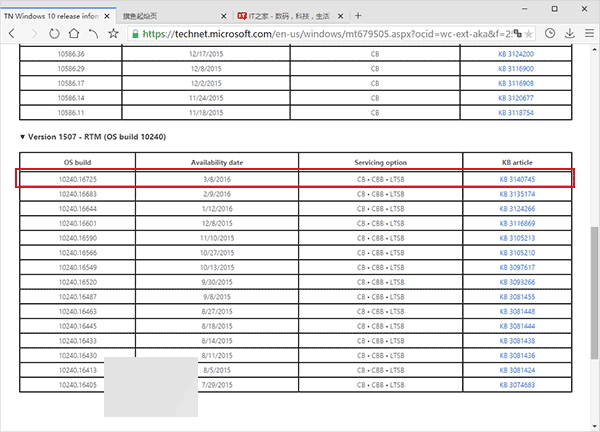This screenshot has width=600, height=432.
Task: Select date cell 12/17/2015
Action: pos(206,54)
